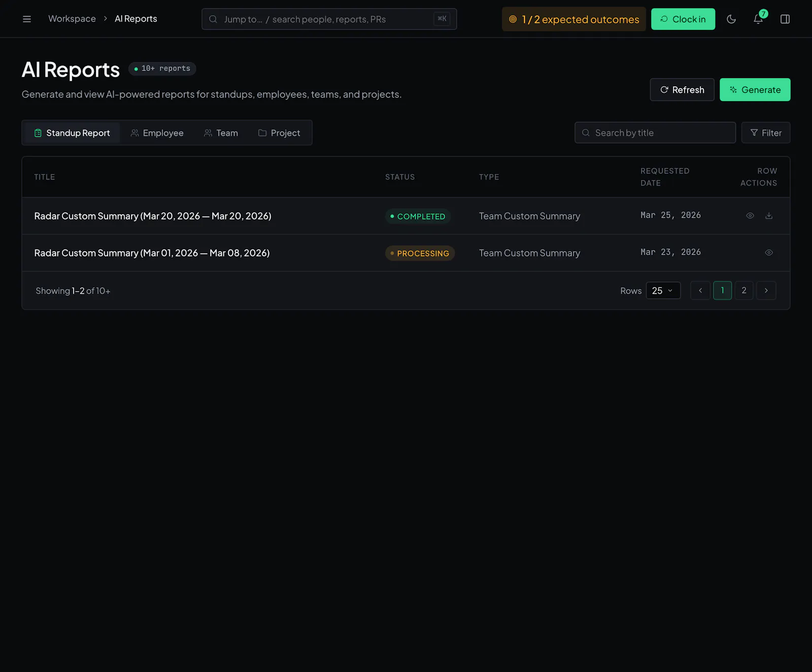Open the 1/2 expected outcomes indicator
The height and width of the screenshot is (672, 812).
tap(574, 19)
